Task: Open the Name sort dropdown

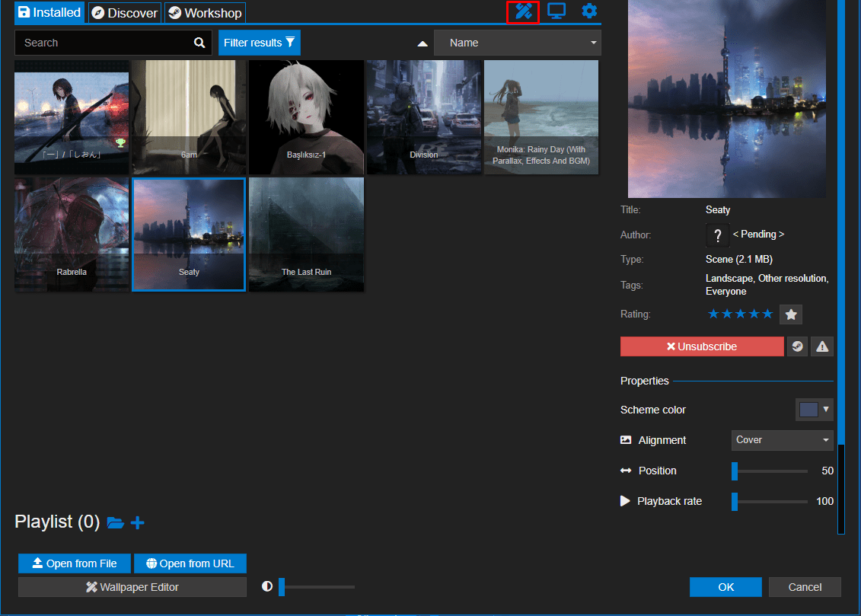Action: pos(517,43)
